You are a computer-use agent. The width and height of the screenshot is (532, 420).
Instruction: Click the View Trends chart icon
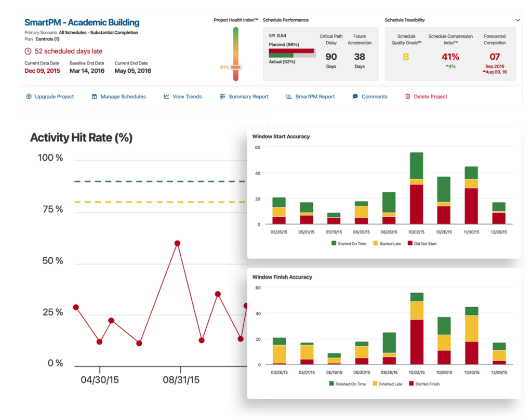tap(166, 97)
